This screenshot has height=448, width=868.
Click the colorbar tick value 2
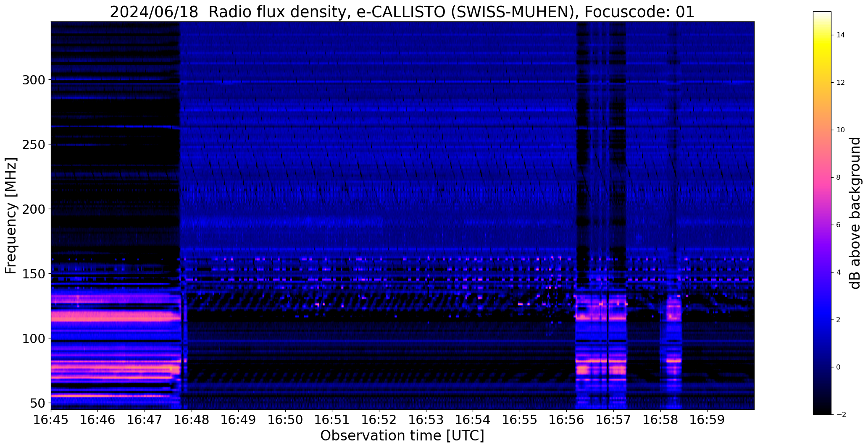coord(838,320)
